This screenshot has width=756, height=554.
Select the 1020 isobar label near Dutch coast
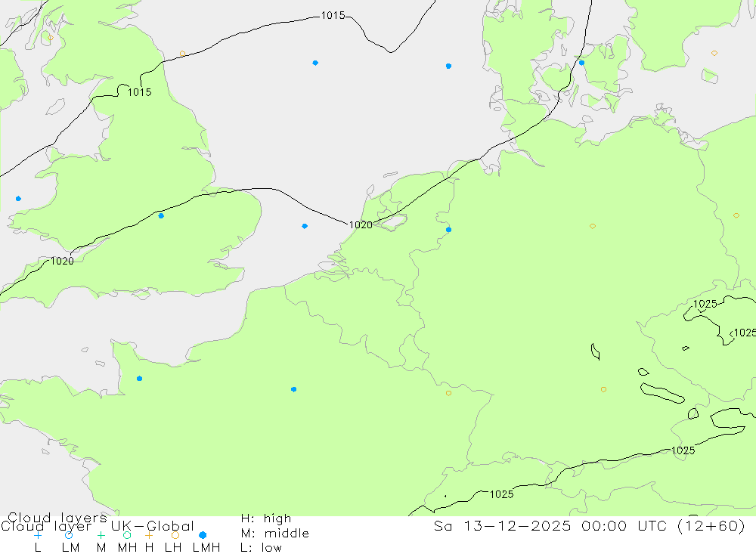[361, 224]
